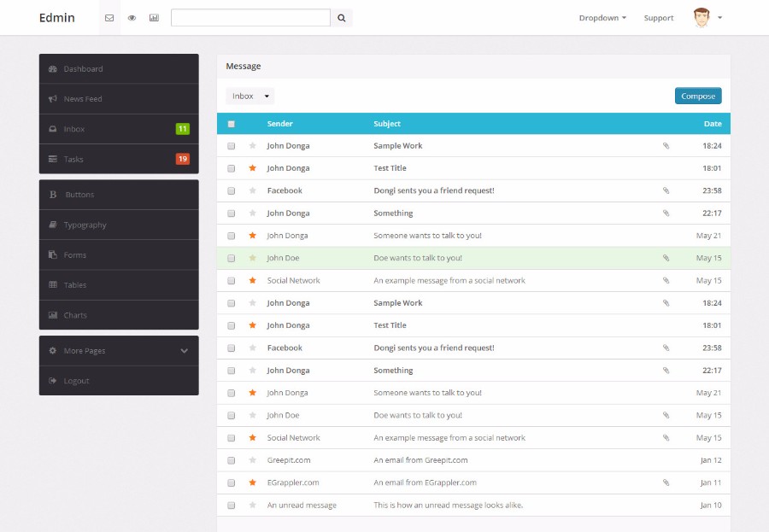The image size is (769, 532).
Task: Expand the arrow next to the avatar
Action: [x=720, y=18]
